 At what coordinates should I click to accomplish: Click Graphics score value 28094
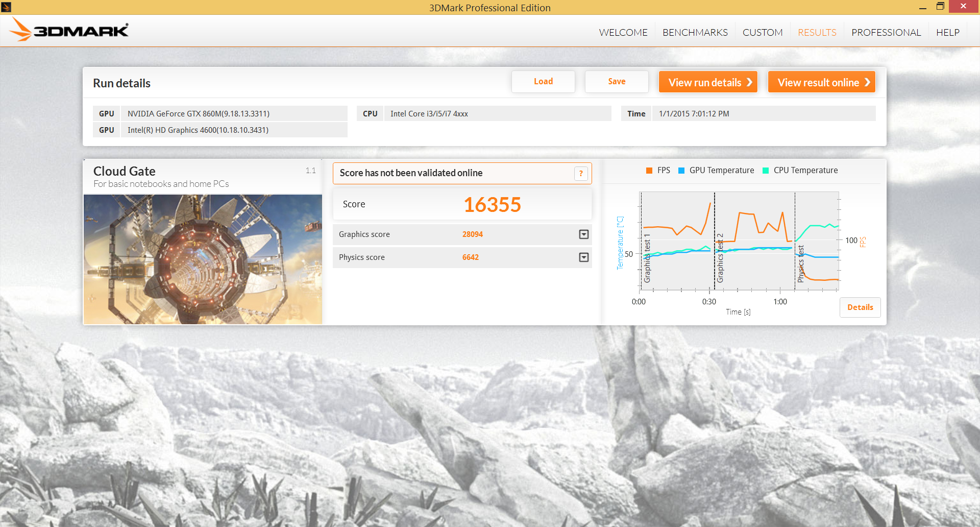[x=473, y=234]
